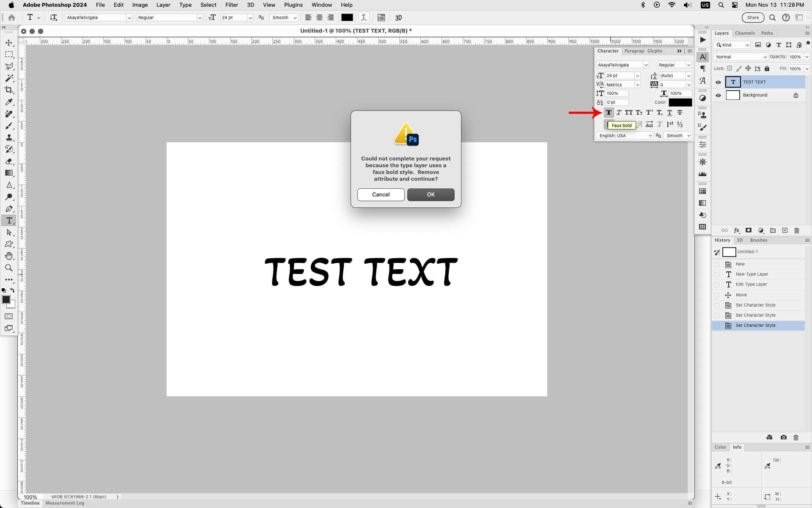
Task: Expand the font family dropdown
Action: 128,17
